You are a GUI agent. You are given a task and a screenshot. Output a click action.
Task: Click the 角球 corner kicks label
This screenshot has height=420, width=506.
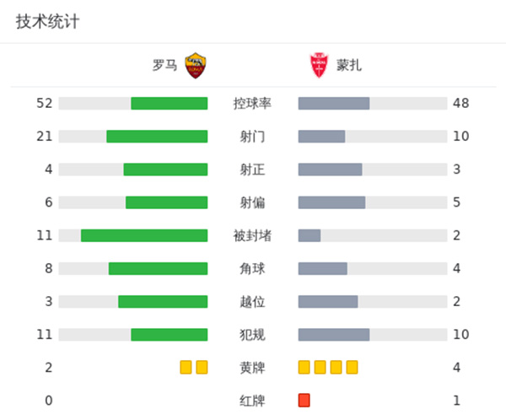(x=252, y=268)
